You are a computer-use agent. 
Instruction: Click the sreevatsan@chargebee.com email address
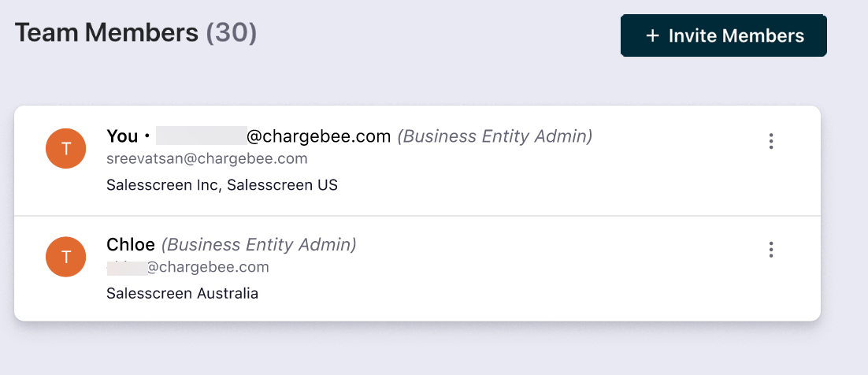[x=206, y=159]
